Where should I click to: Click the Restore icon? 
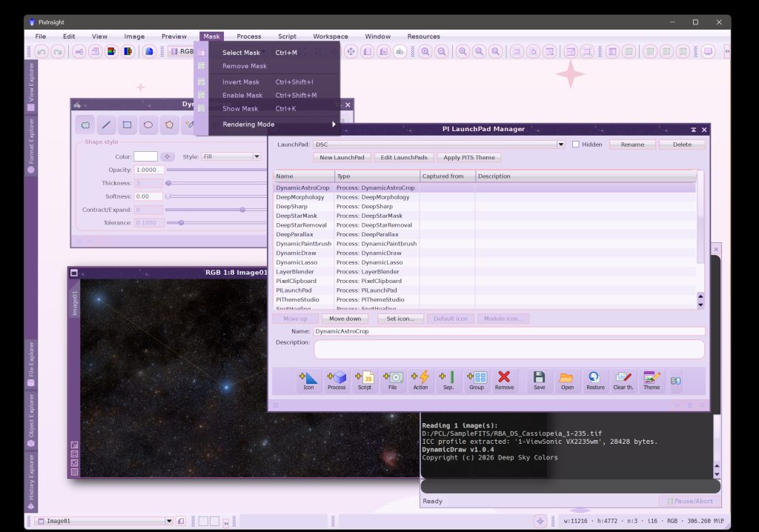(x=595, y=381)
